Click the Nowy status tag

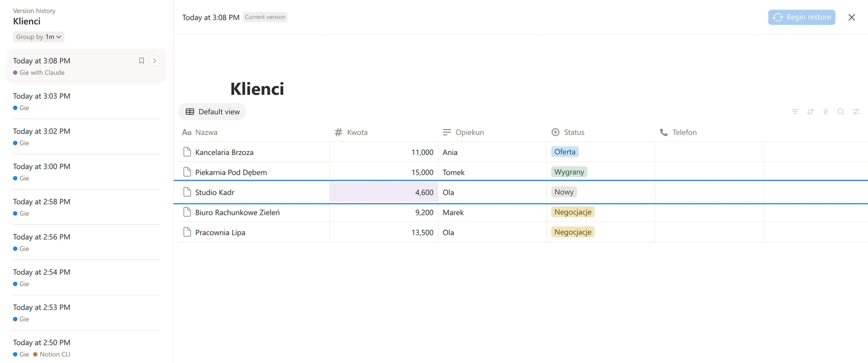[x=564, y=192]
